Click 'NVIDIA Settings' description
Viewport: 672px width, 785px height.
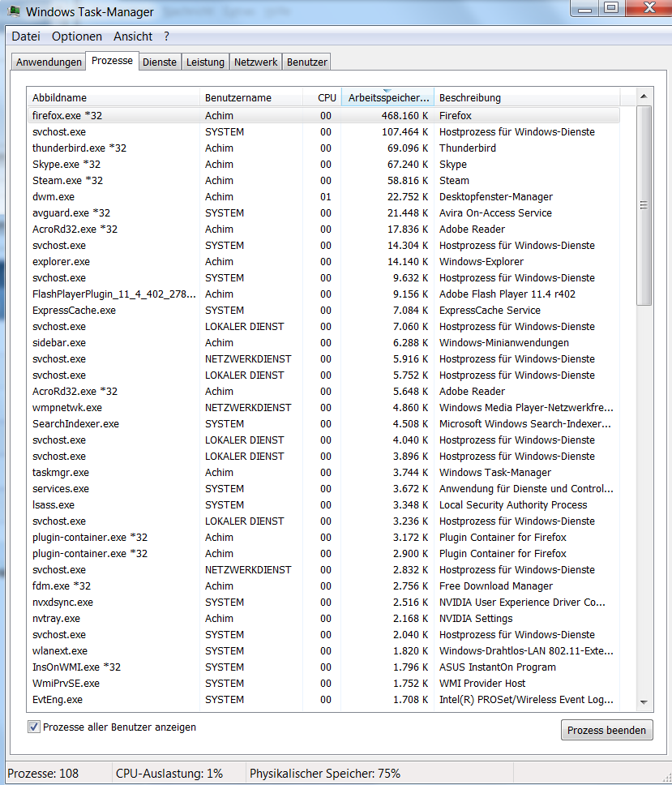[x=476, y=618]
